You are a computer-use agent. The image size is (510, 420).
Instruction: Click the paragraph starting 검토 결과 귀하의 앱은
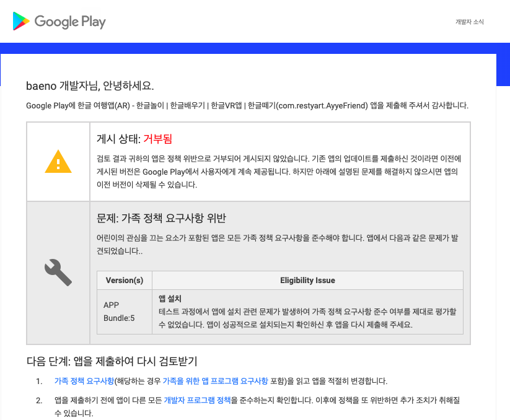[x=279, y=172]
